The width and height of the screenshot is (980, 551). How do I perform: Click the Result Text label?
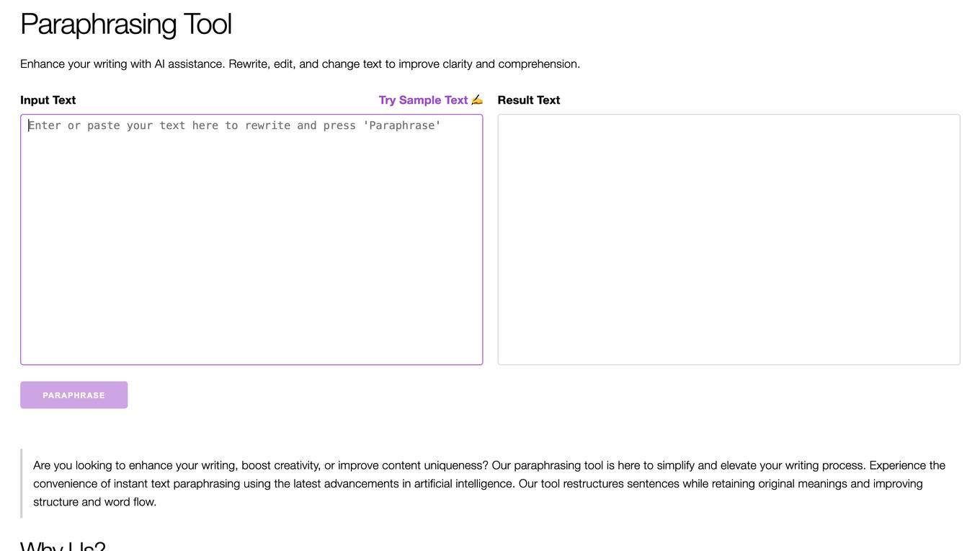(x=529, y=100)
